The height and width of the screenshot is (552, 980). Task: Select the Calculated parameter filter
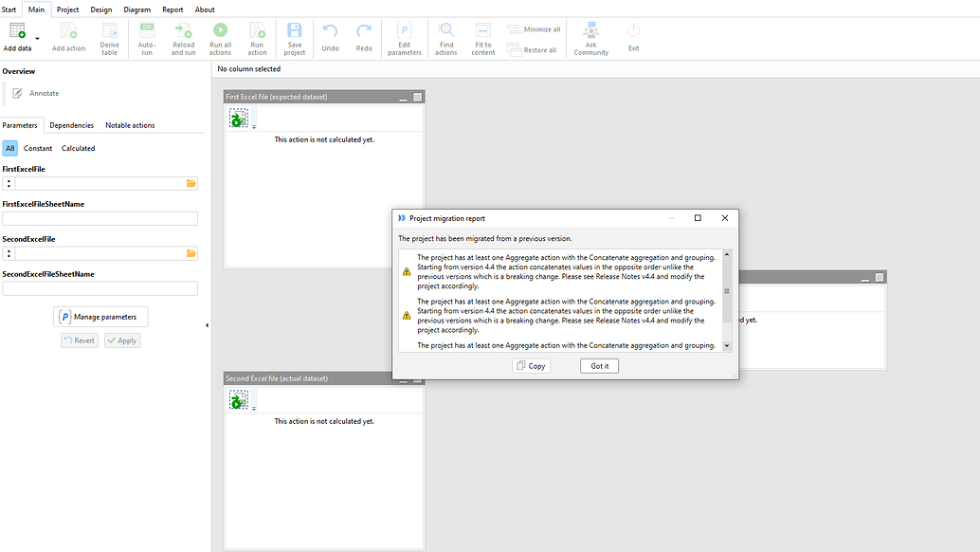(78, 147)
